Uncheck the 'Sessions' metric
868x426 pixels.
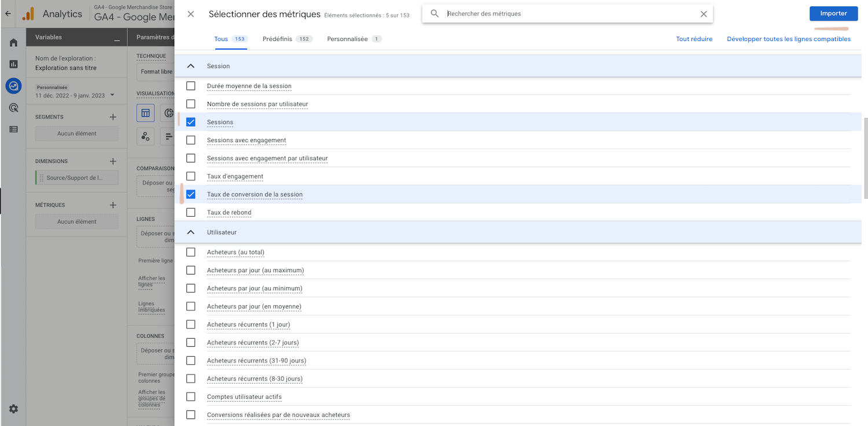pos(191,122)
